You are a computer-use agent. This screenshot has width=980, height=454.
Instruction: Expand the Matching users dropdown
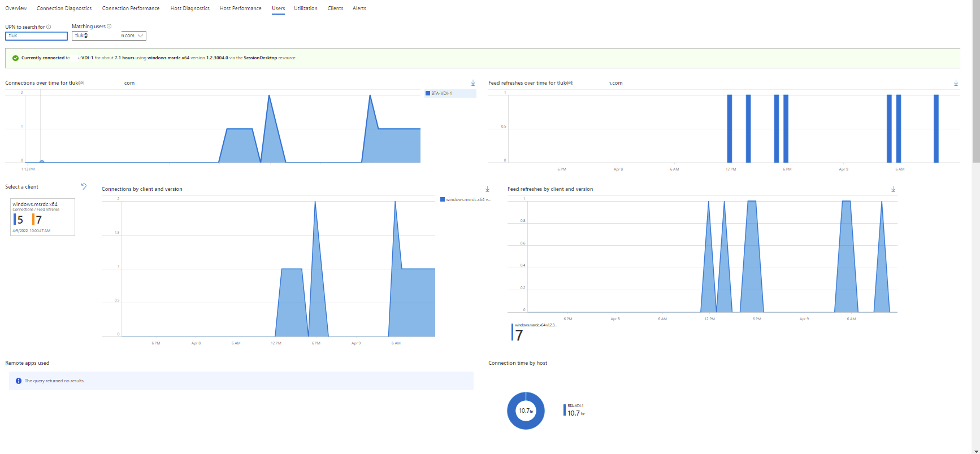click(109, 36)
